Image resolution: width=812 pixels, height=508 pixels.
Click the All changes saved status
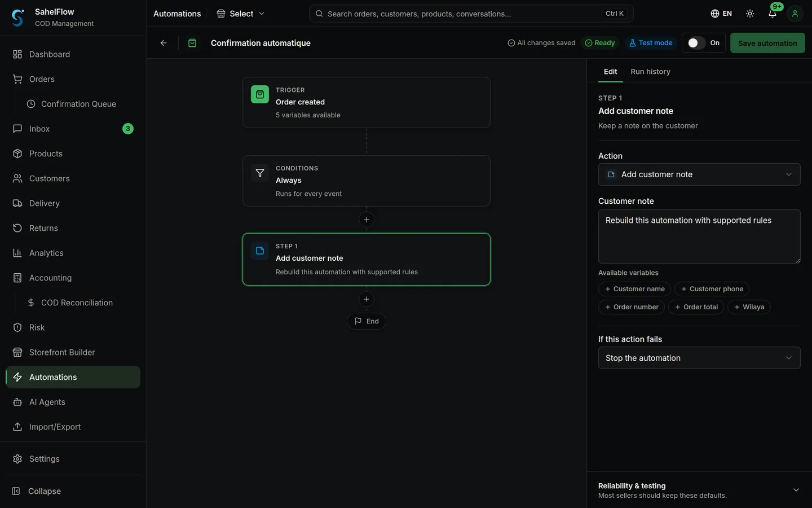pos(541,43)
